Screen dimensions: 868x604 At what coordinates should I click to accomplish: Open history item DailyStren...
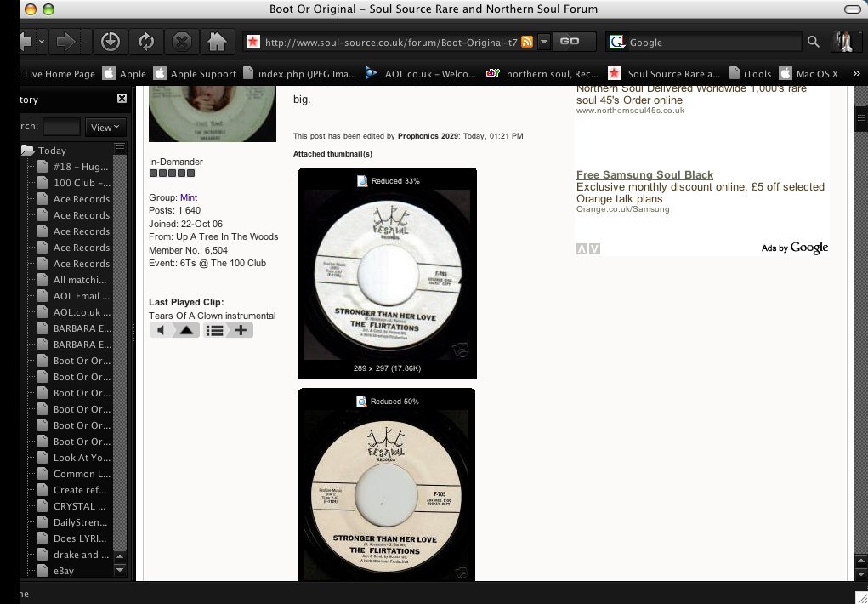point(74,522)
